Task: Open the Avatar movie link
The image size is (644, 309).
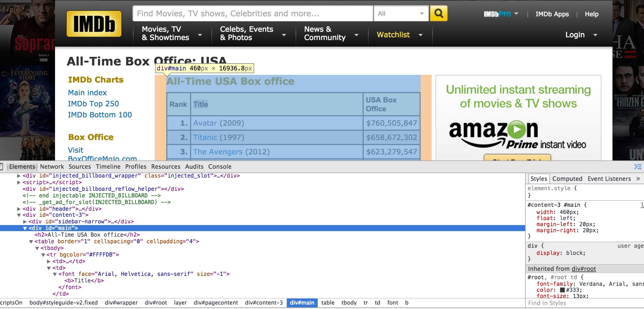Action: point(205,123)
